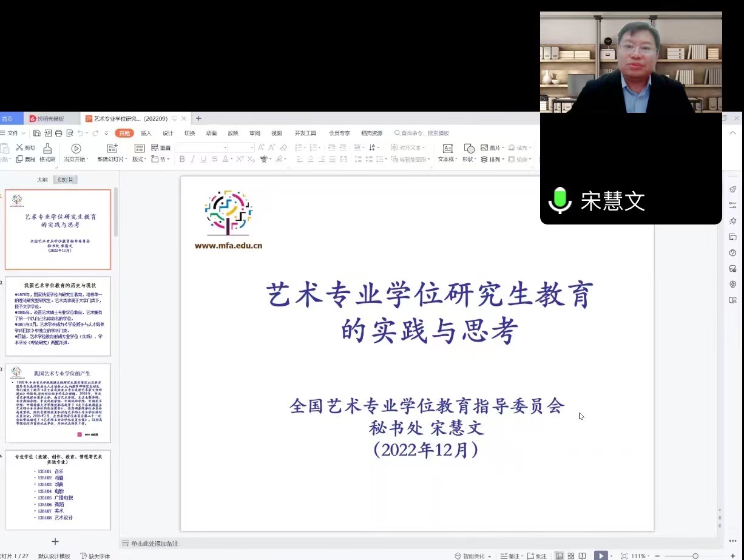This screenshot has height=560, width=744.
Task: Click the clear formatting eraser icon
Action: [283, 147]
